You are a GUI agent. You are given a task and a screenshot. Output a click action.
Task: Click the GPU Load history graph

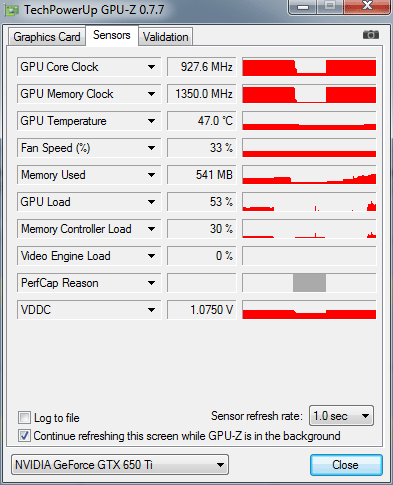tap(309, 202)
